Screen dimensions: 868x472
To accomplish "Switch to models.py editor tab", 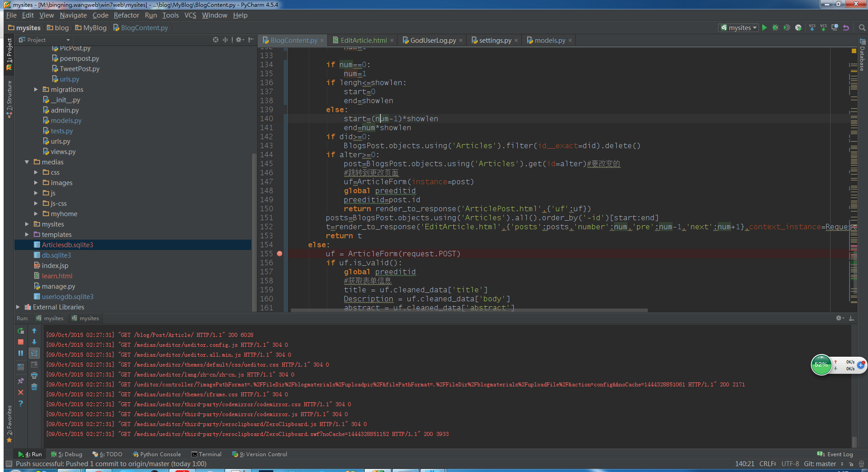I will [x=550, y=40].
